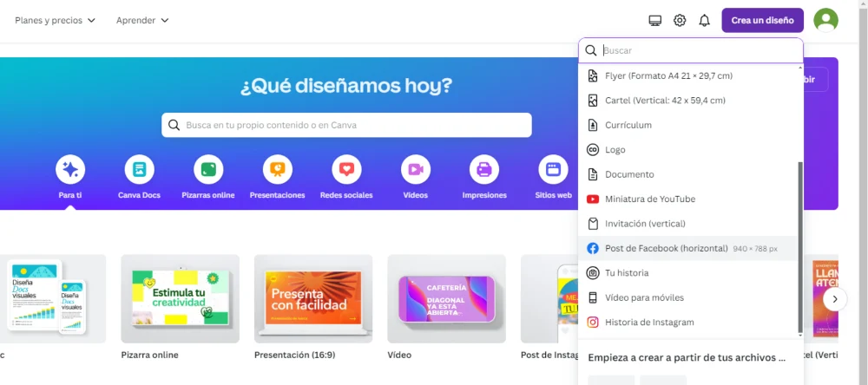Click the Buscar field in the dropdown
The image size is (868, 385).
tap(691, 50)
